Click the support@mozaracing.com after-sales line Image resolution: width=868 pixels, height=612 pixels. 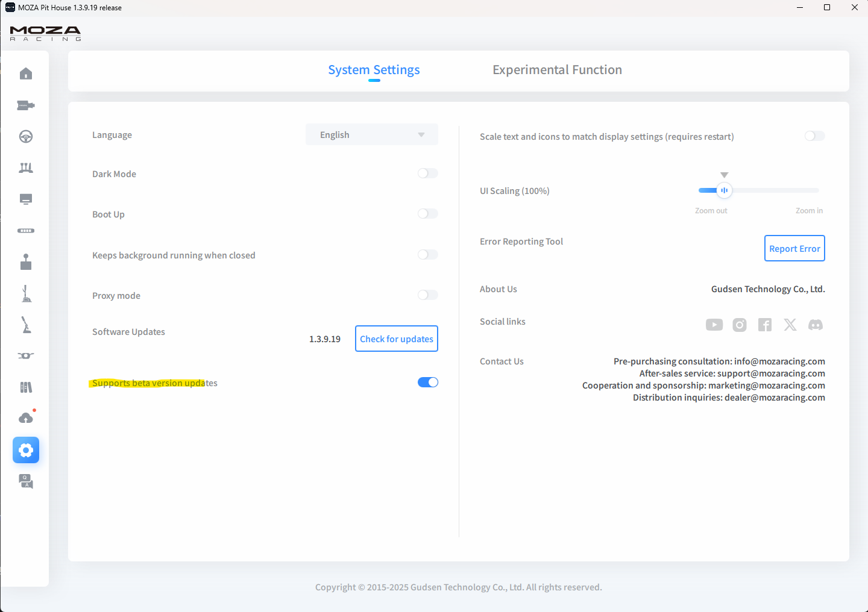(x=732, y=373)
